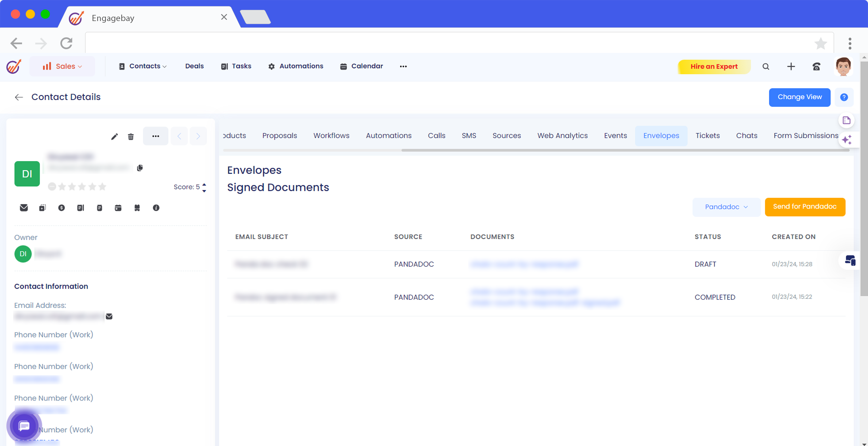Delete contact using the trash icon
The image size is (868, 446).
131,136
